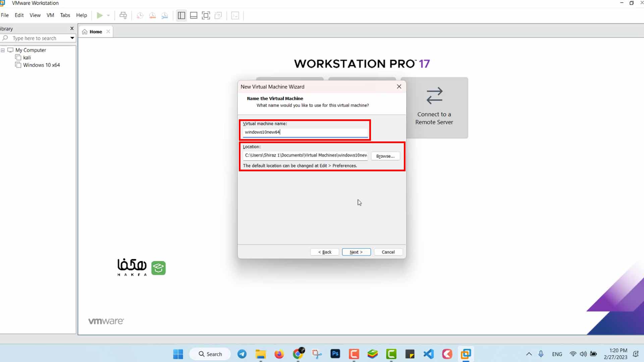Open File Explorer from the taskbar
This screenshot has width=644, height=362.
click(x=261, y=354)
